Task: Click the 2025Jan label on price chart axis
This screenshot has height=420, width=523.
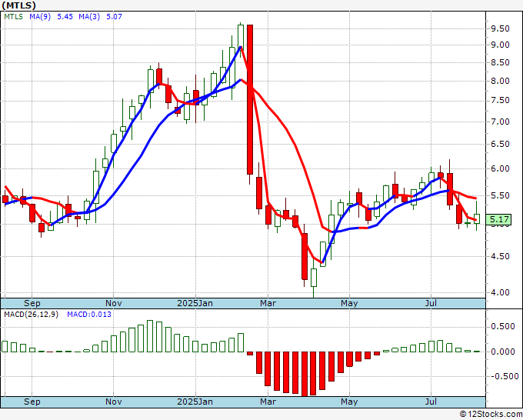Action: click(195, 303)
